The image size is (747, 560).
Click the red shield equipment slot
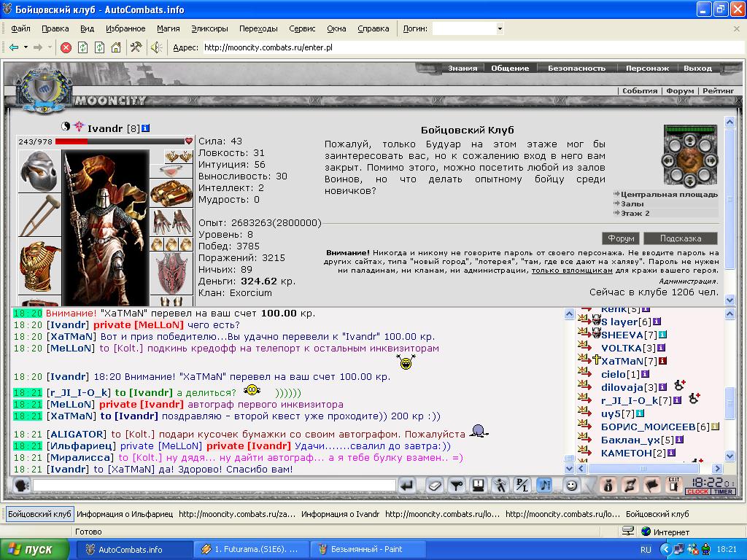tap(171, 273)
